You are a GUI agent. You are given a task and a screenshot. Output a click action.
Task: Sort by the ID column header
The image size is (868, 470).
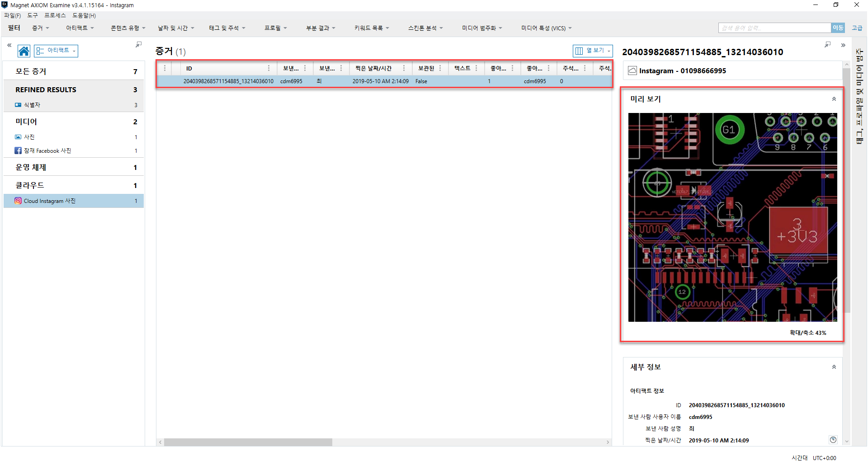click(189, 68)
